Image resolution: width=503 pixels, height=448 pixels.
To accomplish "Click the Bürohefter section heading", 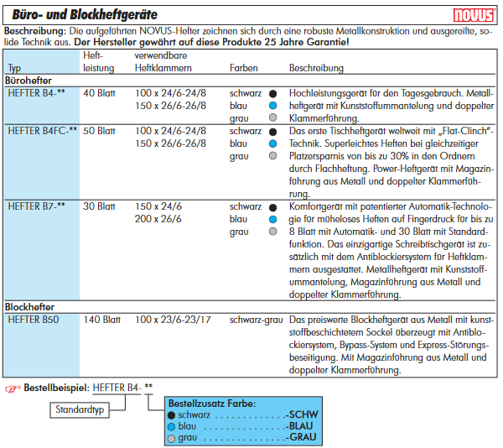I will tap(29, 80).
